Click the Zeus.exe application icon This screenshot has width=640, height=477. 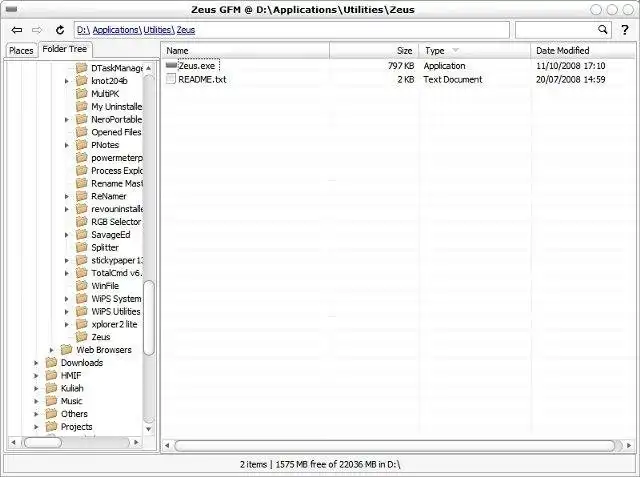(x=171, y=65)
